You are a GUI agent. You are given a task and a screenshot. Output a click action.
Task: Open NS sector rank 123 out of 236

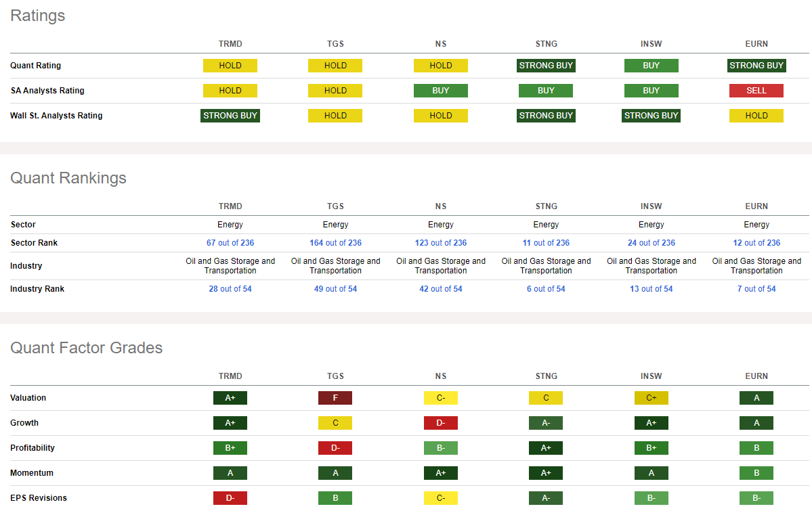click(441, 243)
